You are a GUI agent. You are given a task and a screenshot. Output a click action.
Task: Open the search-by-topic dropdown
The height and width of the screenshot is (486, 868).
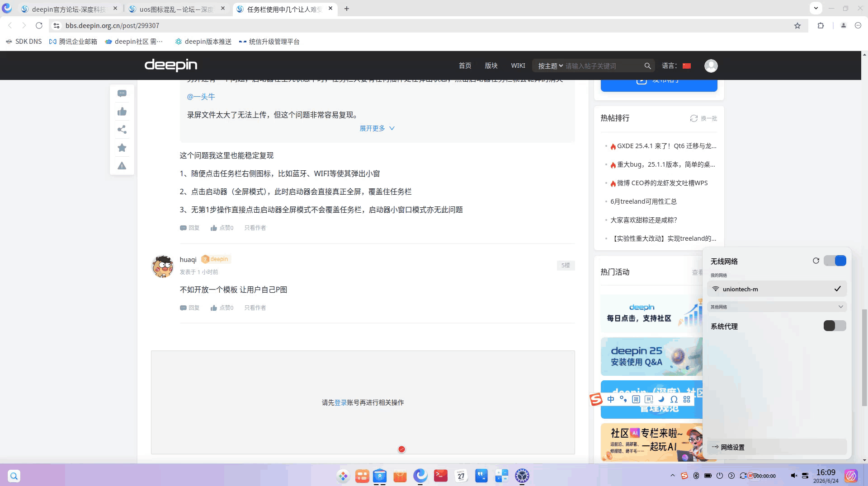[x=550, y=66]
